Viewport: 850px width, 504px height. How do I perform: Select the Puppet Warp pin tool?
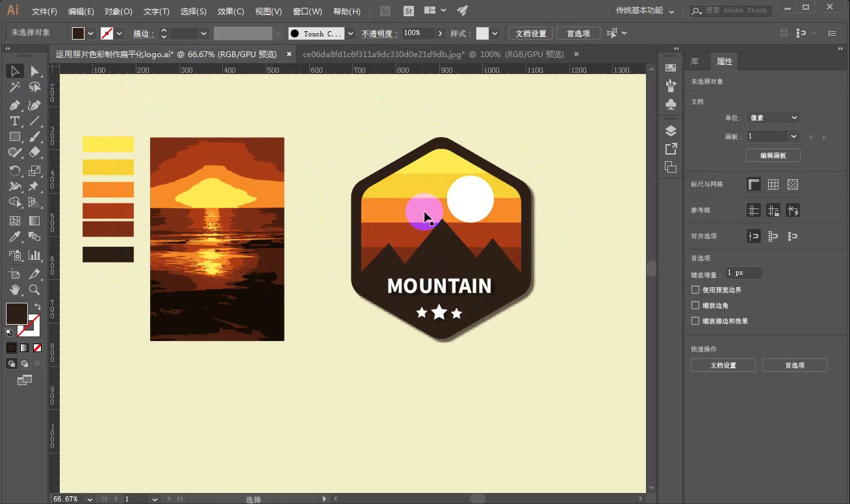[34, 186]
